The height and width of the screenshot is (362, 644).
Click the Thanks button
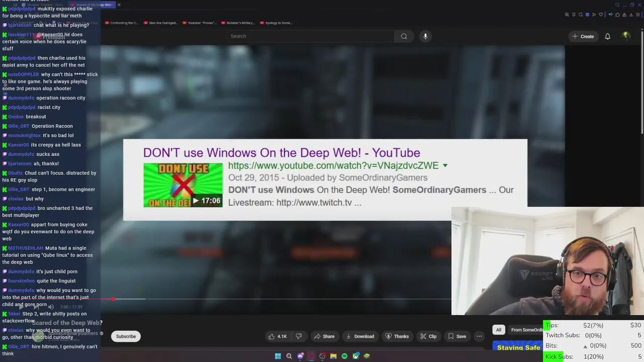point(397,336)
